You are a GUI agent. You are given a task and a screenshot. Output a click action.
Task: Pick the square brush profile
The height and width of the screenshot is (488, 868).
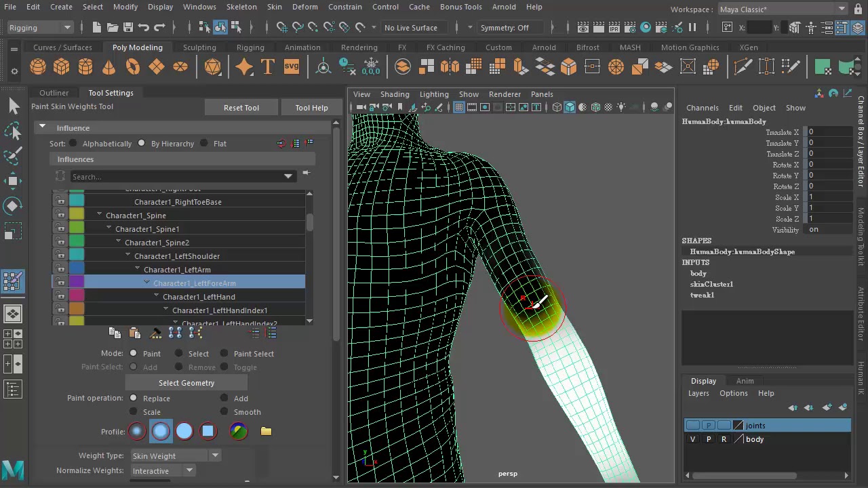pos(208,431)
